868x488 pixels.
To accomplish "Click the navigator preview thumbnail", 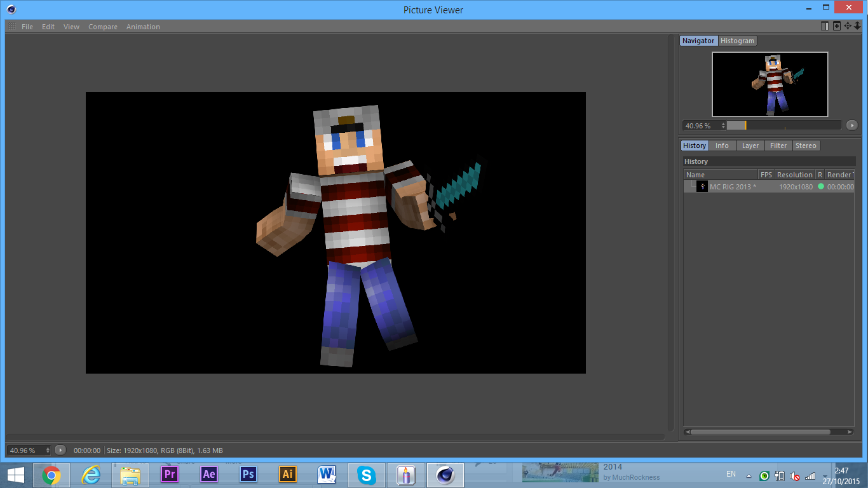I will coord(770,84).
